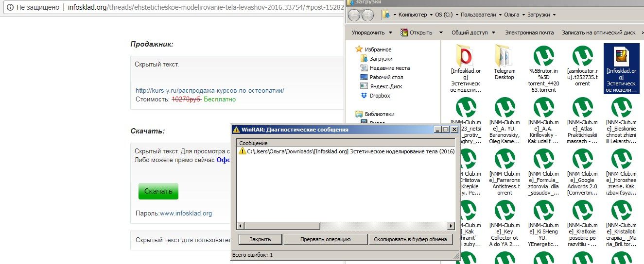Click the site info icon in address bar

tap(9, 7)
